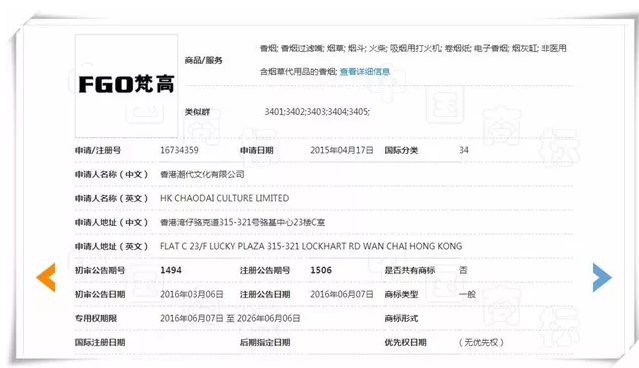Image resolution: width=639 pixels, height=368 pixels.
Task: Select the FLAT C 23/F LUCKY PLAZA address
Action: pos(311,247)
